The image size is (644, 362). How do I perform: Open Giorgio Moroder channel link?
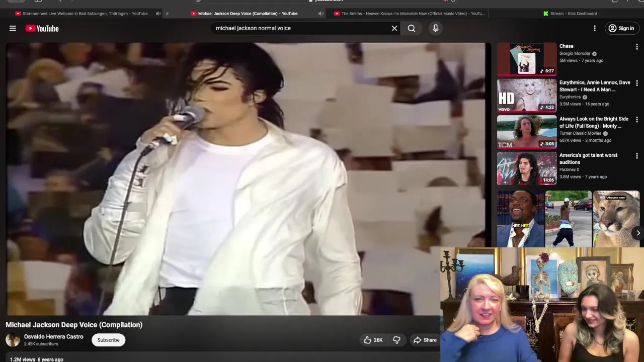click(575, 53)
